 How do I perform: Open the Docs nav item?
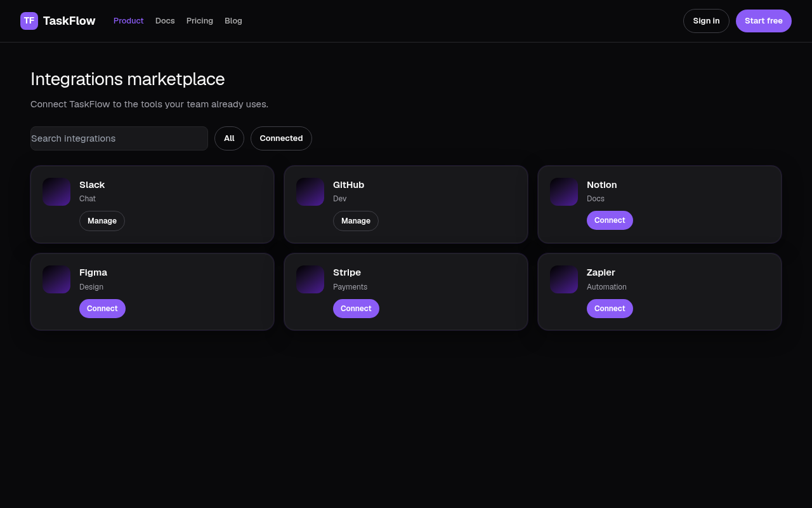165,21
